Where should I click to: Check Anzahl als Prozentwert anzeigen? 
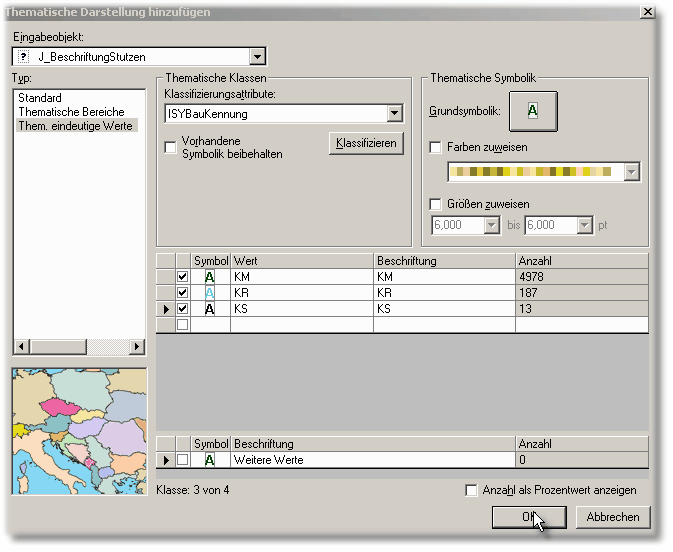point(472,490)
